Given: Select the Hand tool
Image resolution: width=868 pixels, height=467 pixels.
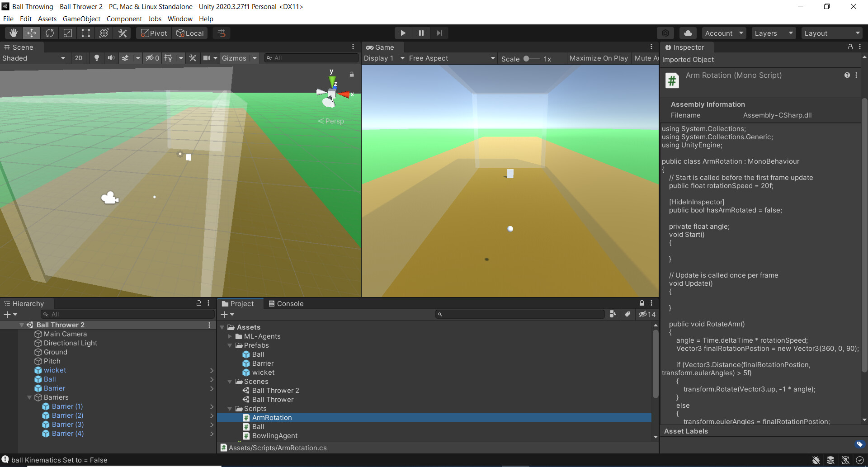Looking at the screenshot, I should point(14,33).
